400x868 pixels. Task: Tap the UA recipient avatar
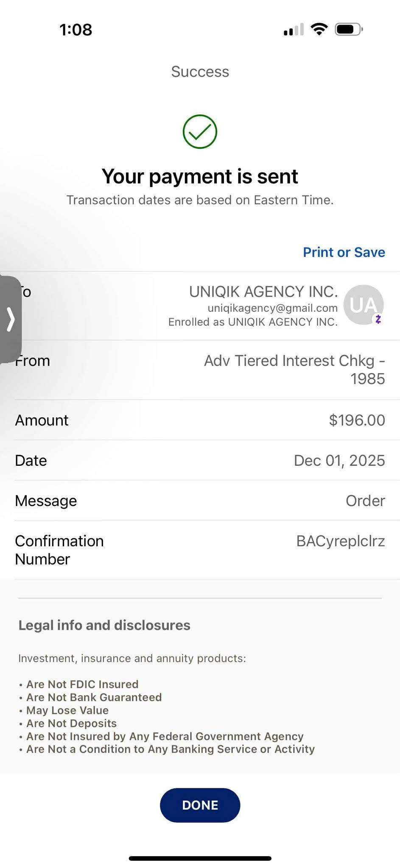click(363, 305)
